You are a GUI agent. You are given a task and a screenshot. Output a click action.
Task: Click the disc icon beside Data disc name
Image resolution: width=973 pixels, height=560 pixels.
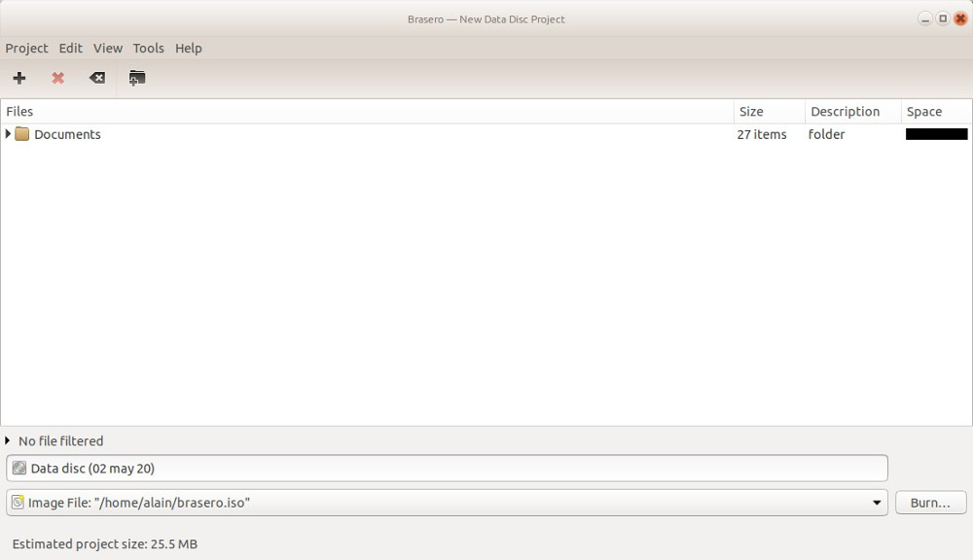19,469
